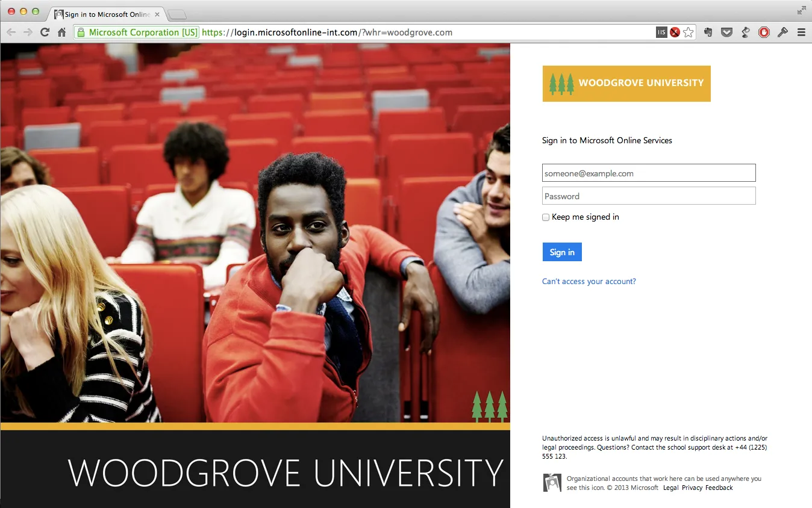
Task: Click the blue Sign in button
Action: (562, 252)
